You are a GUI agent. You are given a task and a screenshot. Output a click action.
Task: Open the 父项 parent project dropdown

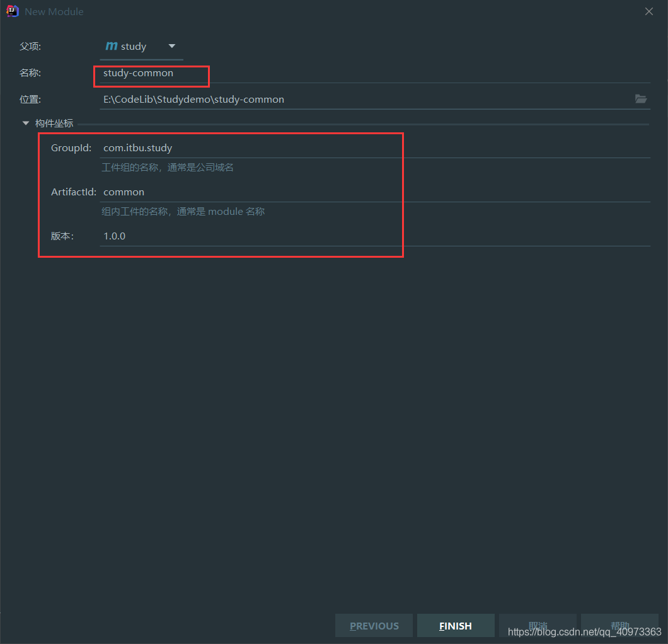[x=141, y=45]
